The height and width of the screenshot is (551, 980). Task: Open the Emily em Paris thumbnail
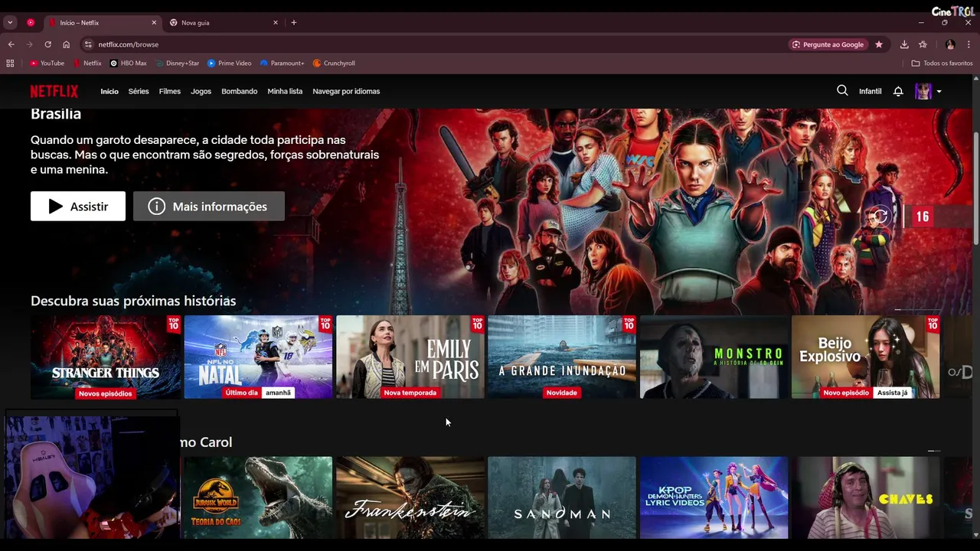(410, 357)
